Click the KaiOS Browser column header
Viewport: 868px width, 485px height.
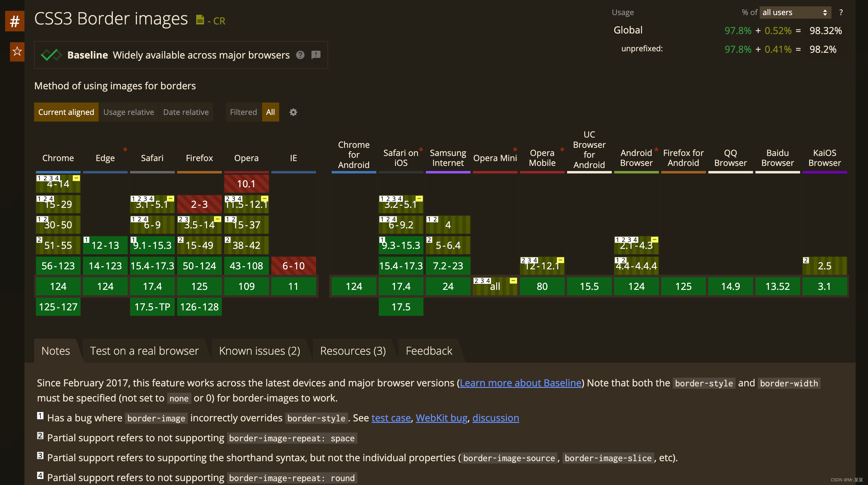[825, 158]
